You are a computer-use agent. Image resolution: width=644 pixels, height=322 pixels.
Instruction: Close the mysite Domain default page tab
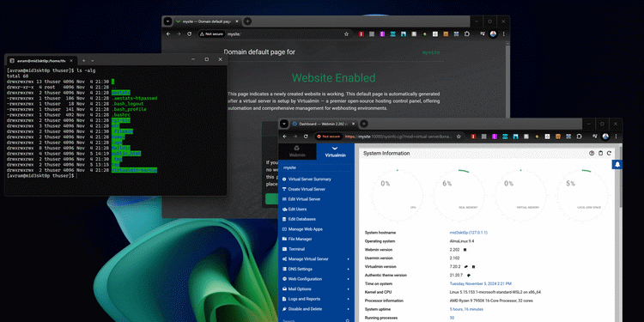(237, 21)
